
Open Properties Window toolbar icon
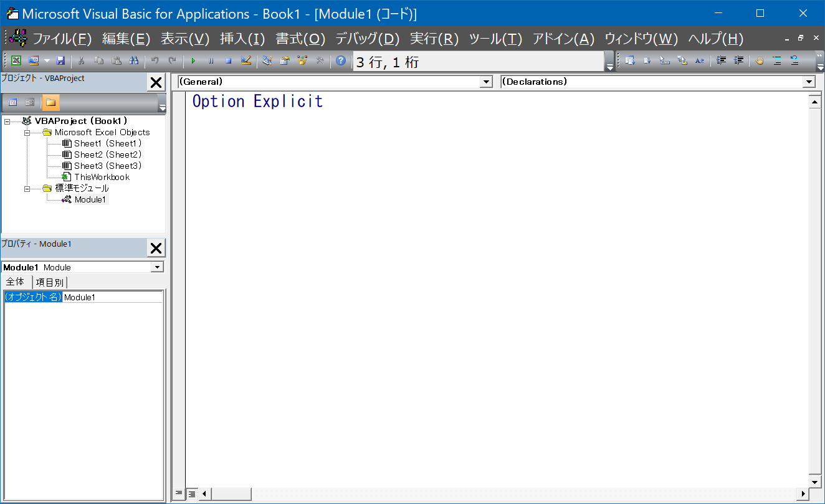point(285,60)
